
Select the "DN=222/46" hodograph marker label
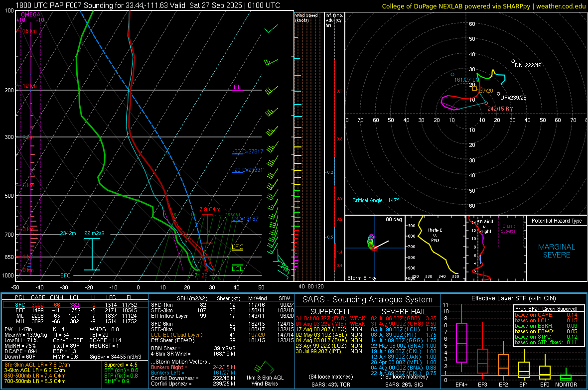528,65
